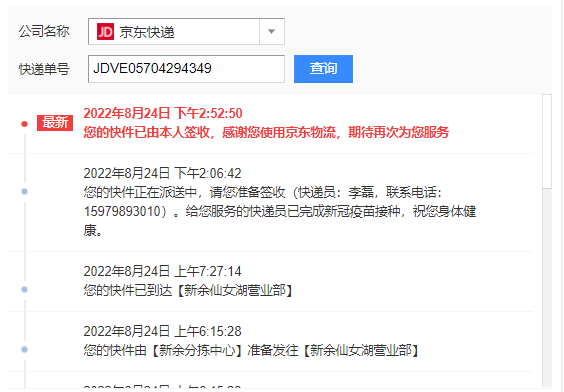The height and width of the screenshot is (392, 564).
Task: Click the blue 查询 button
Action: coord(323,69)
